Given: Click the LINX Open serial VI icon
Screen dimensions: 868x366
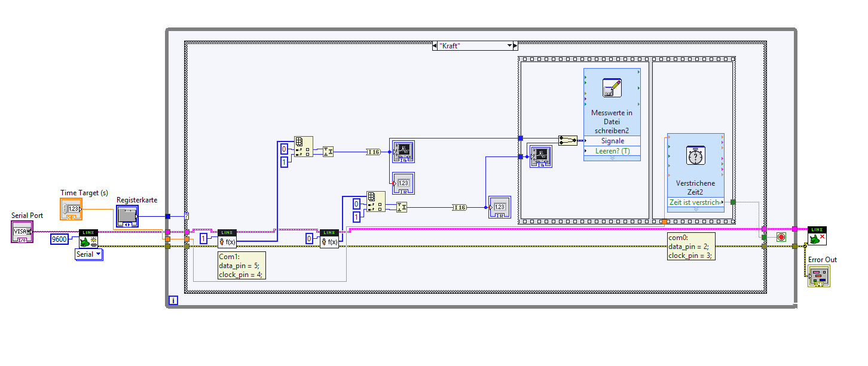Looking at the screenshot, I should coord(88,238).
